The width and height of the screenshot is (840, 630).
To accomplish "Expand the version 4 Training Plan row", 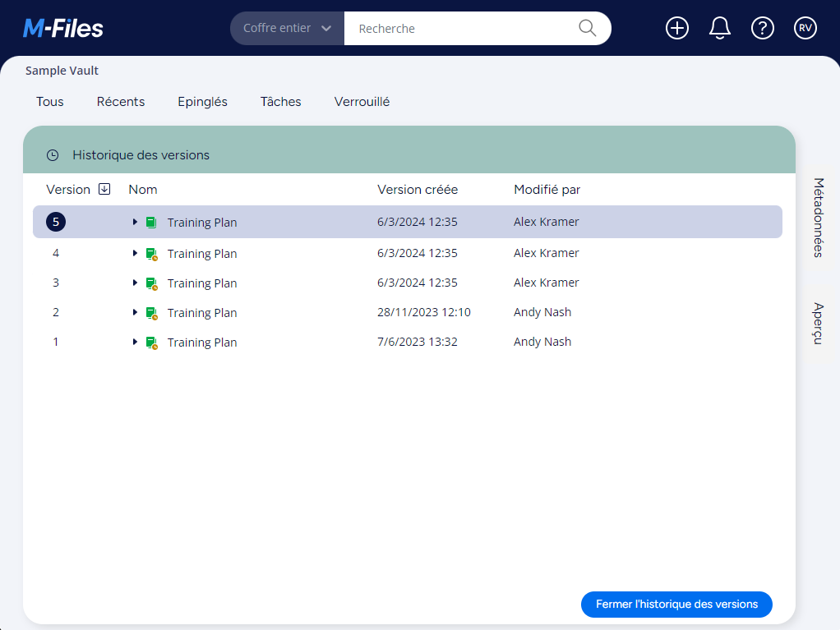I will click(135, 253).
